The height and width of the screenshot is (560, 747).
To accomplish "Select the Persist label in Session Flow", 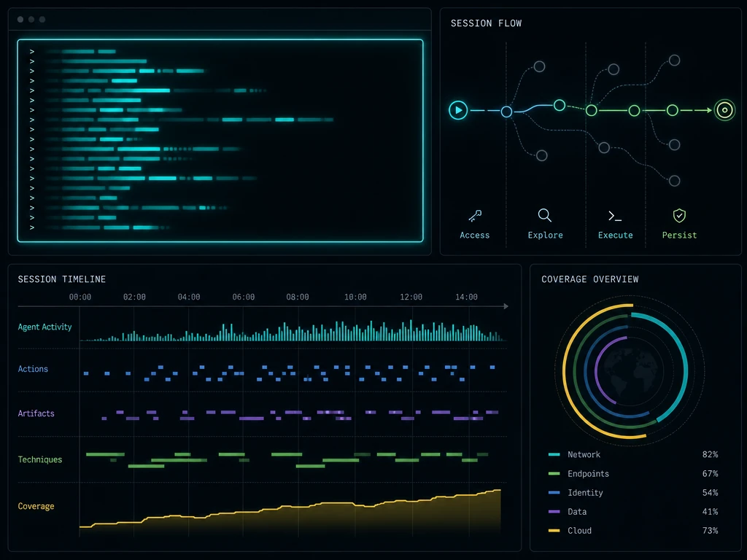I will [x=679, y=236].
